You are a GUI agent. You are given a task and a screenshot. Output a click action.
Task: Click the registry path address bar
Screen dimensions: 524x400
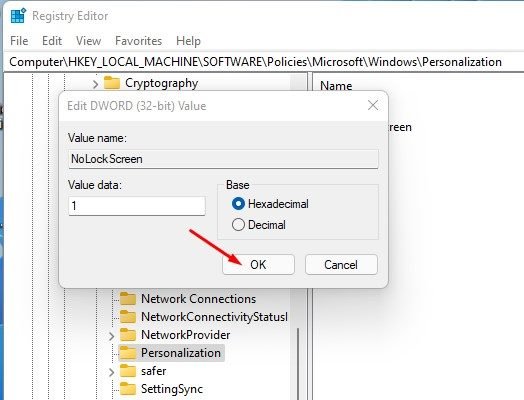(264, 62)
